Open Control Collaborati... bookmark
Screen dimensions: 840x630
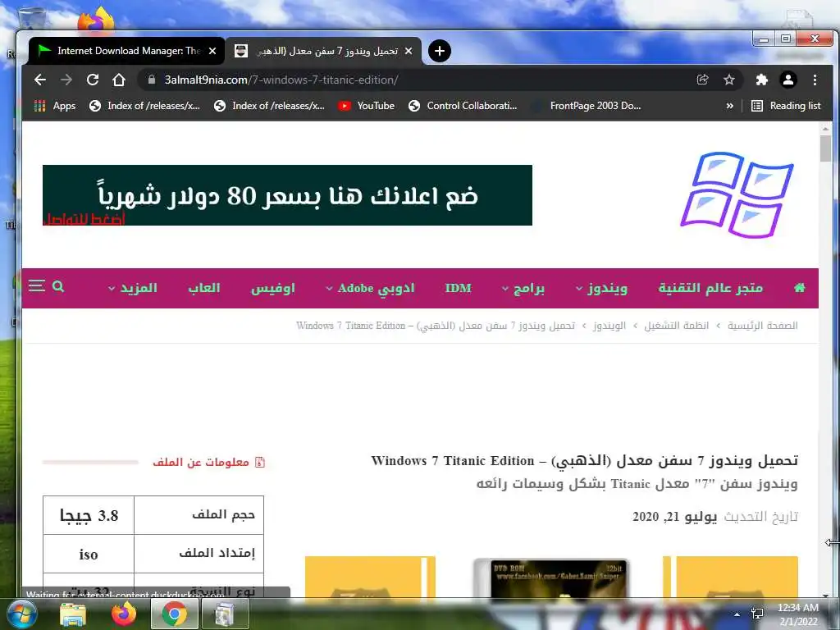tap(463, 106)
